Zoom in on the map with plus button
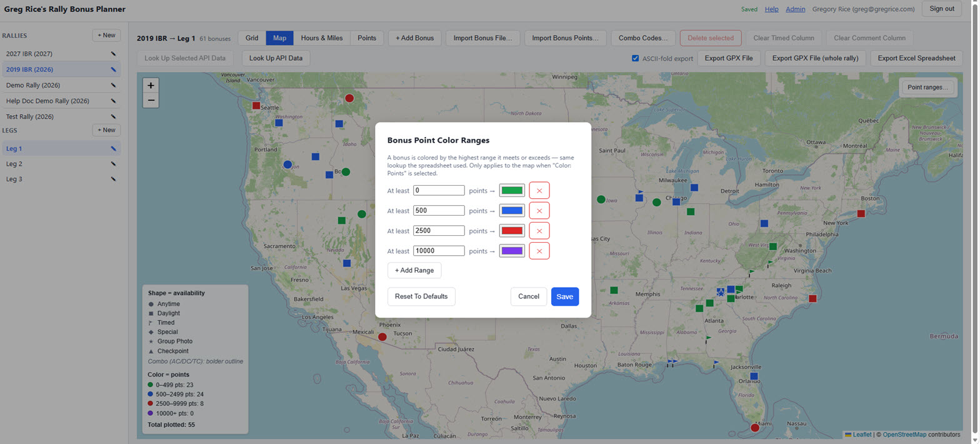This screenshot has height=444, width=980. click(x=151, y=85)
